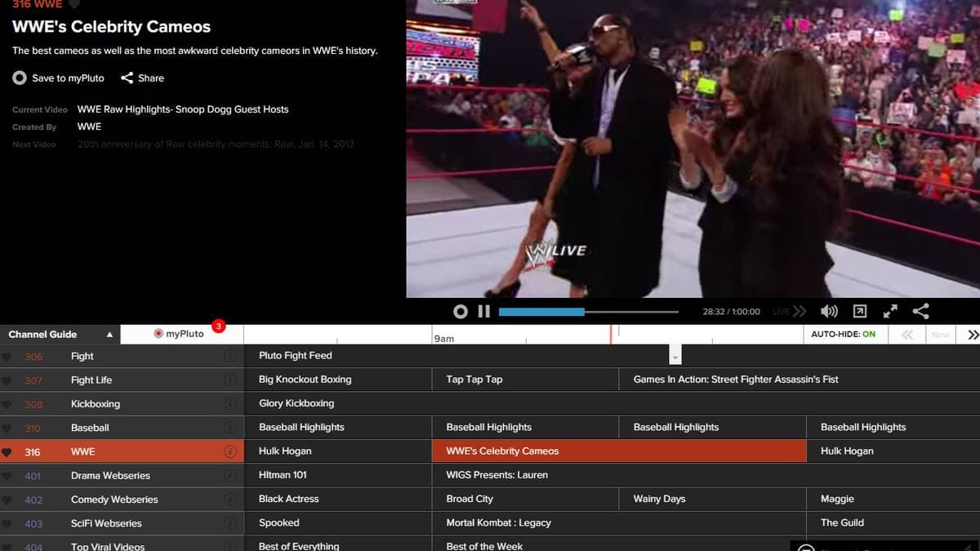
Task: Mute audio using the speaker icon
Action: coord(829,311)
